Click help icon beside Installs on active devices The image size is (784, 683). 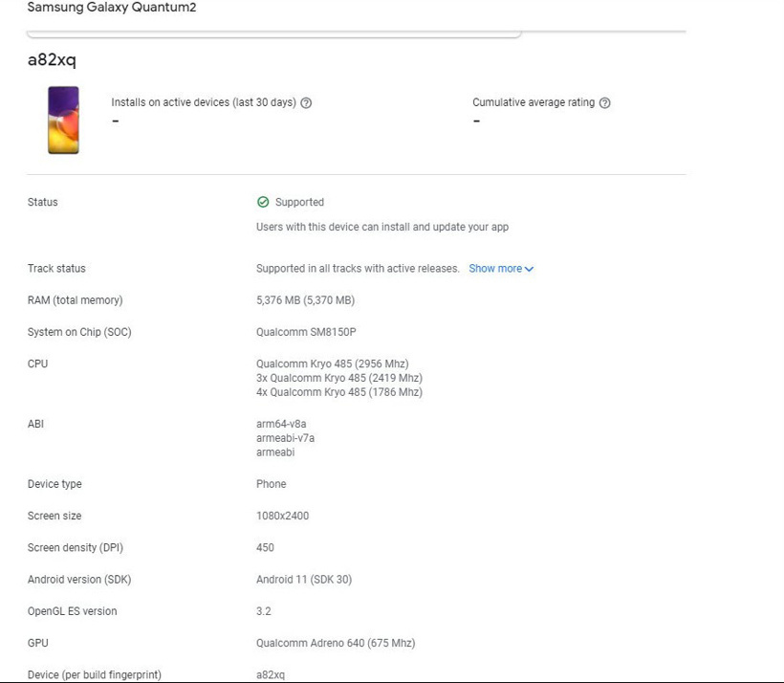[x=306, y=103]
